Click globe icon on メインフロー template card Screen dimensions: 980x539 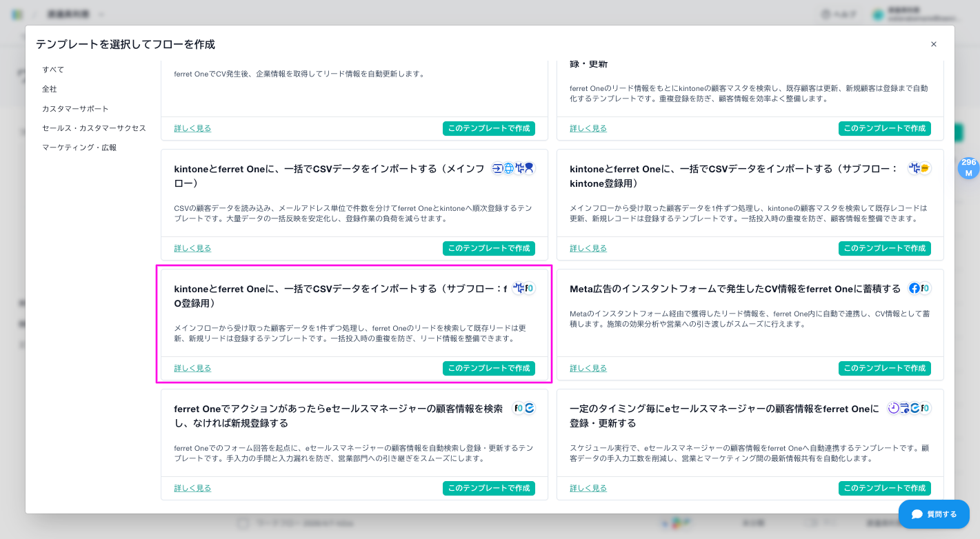[x=509, y=169]
